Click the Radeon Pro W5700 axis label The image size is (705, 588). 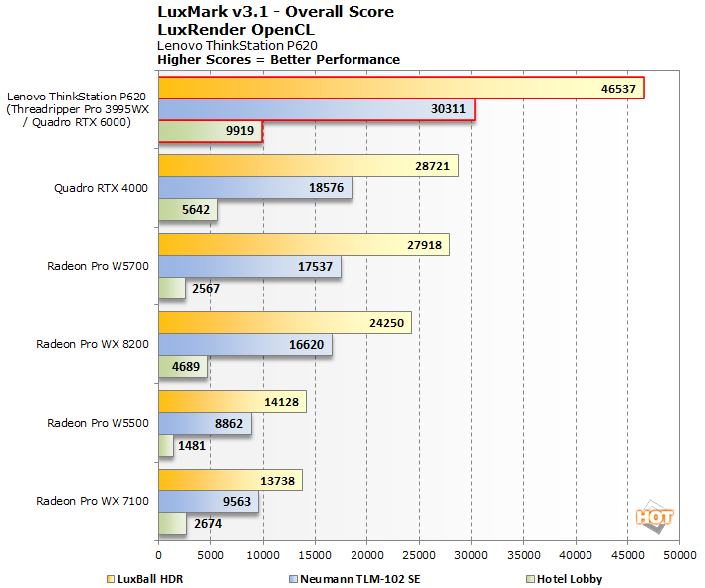pyautogui.click(x=98, y=266)
